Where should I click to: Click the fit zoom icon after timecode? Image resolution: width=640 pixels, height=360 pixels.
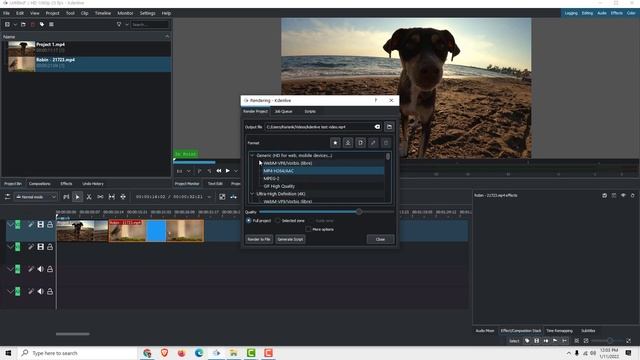222,197
